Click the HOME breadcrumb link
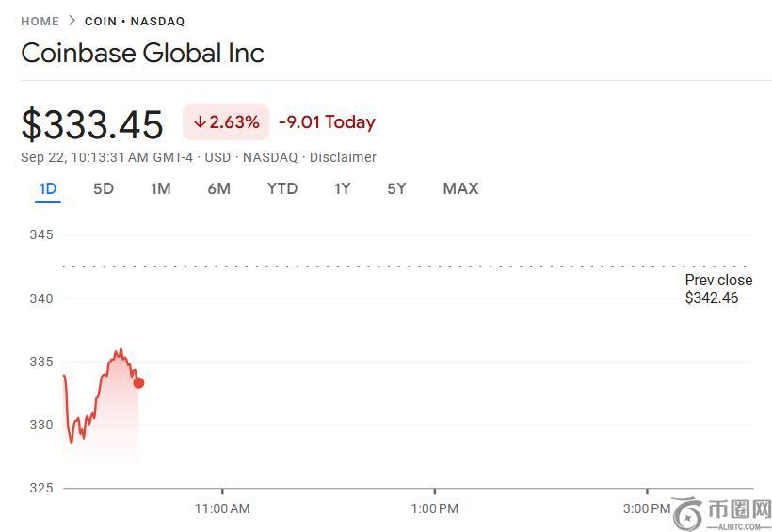The width and height of the screenshot is (772, 532). [40, 21]
